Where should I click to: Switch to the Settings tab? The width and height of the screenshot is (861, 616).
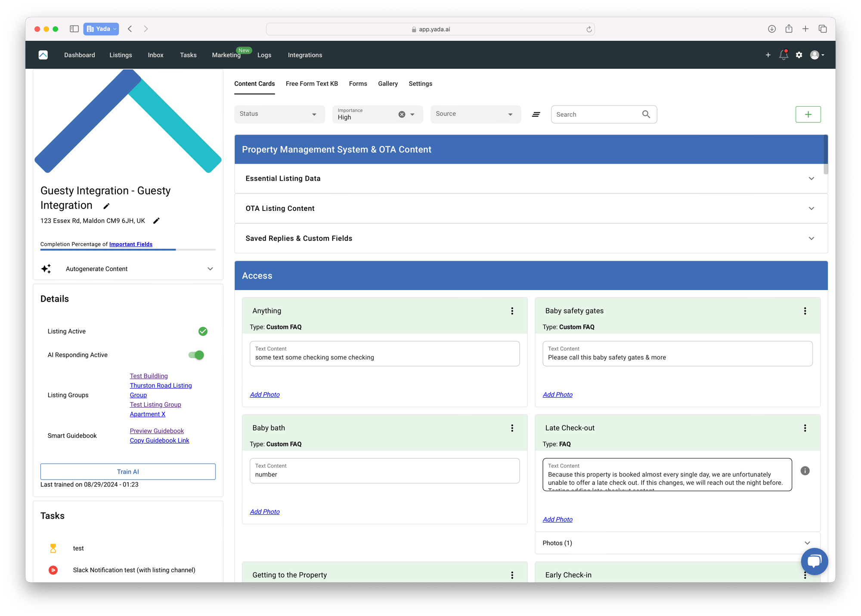tap(421, 84)
